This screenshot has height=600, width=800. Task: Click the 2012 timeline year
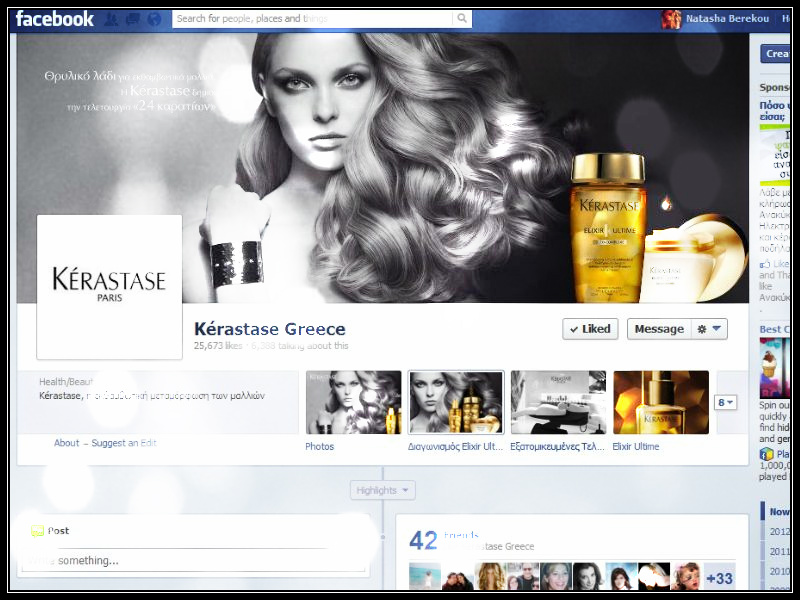click(780, 532)
